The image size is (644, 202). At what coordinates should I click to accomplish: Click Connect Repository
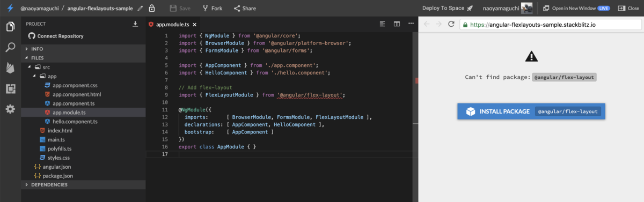pos(56,36)
